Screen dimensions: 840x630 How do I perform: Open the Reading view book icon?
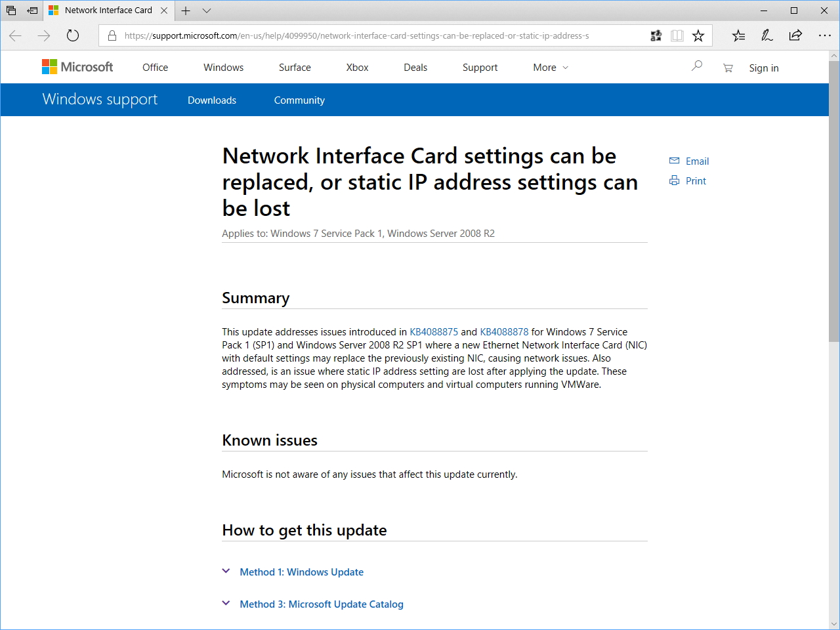click(x=677, y=35)
